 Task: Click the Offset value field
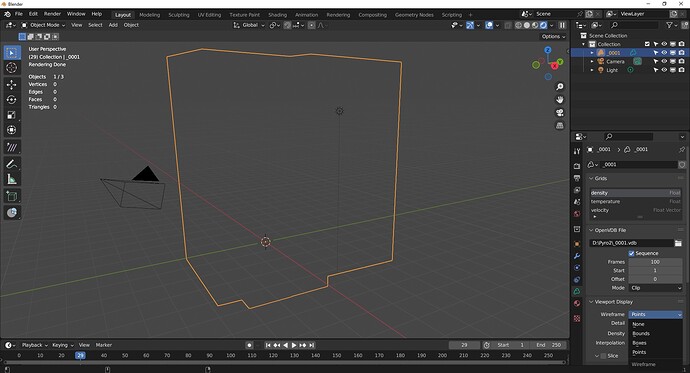[655, 279]
